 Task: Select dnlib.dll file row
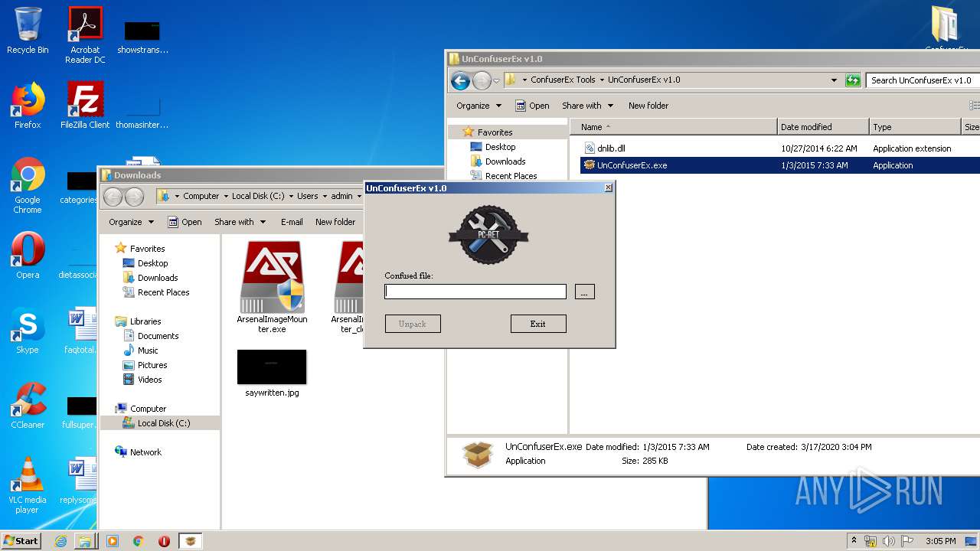click(x=779, y=148)
